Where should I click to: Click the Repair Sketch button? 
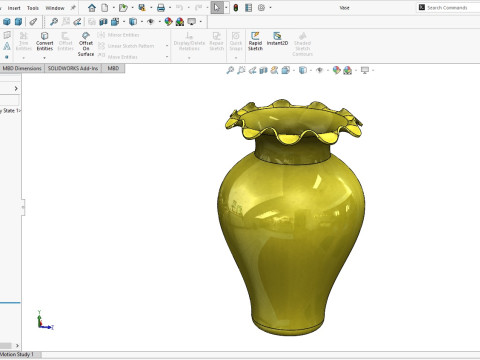click(x=216, y=41)
